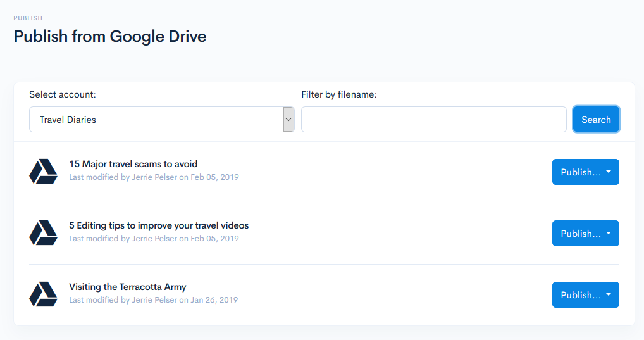
Task: Click modified date under 15 Major travel scams
Action: click(x=154, y=177)
